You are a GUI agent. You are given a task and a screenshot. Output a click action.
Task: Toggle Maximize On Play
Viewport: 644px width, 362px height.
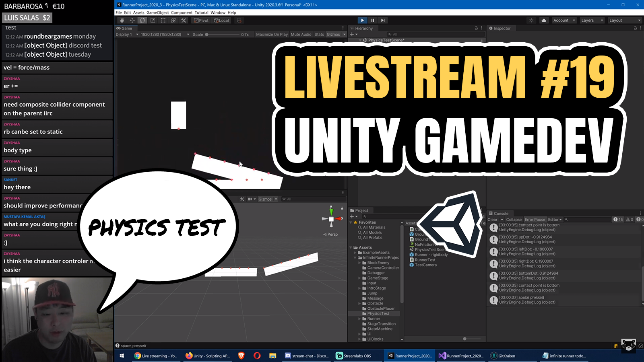coord(272,35)
